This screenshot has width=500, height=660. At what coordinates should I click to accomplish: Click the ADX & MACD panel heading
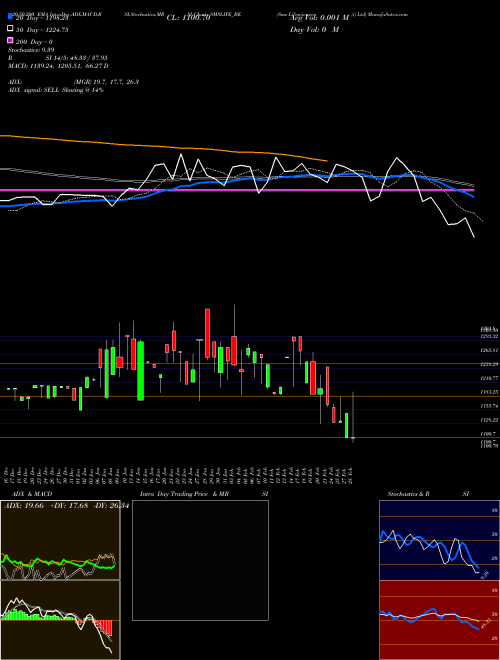pyautogui.click(x=32, y=494)
